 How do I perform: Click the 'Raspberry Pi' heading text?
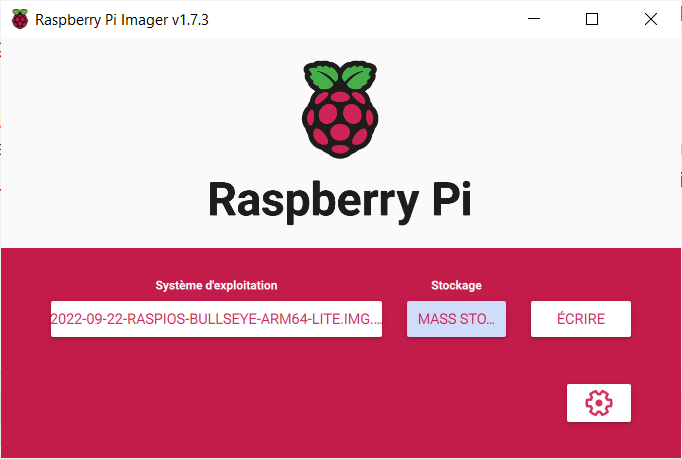pyautogui.click(x=340, y=201)
